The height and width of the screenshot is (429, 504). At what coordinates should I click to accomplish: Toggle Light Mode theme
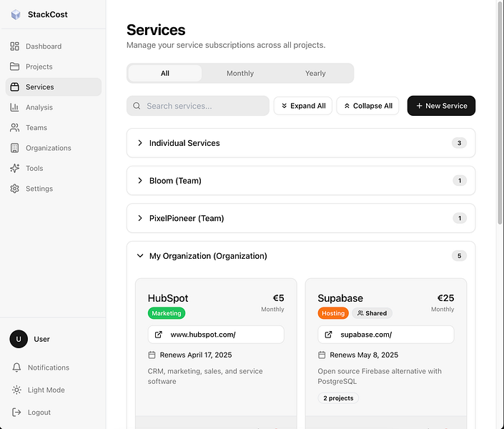46,390
